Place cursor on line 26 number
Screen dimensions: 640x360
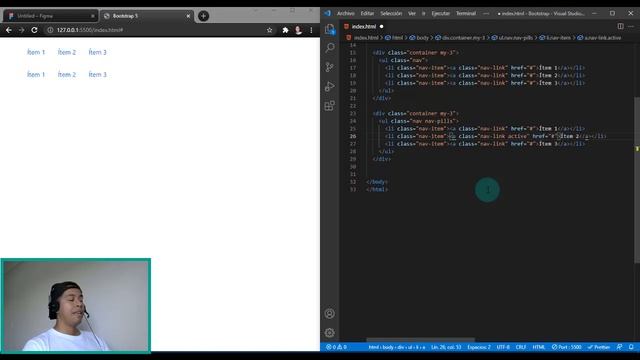[352, 136]
